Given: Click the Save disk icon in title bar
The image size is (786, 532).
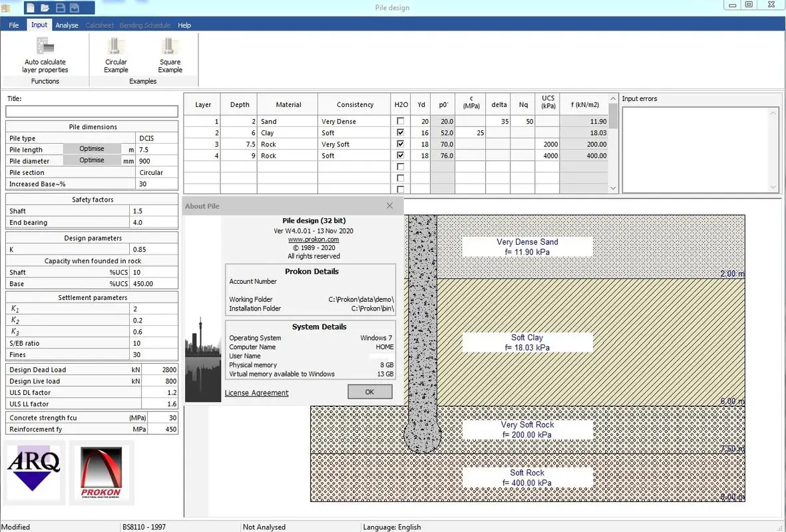Looking at the screenshot, I should [60, 7].
